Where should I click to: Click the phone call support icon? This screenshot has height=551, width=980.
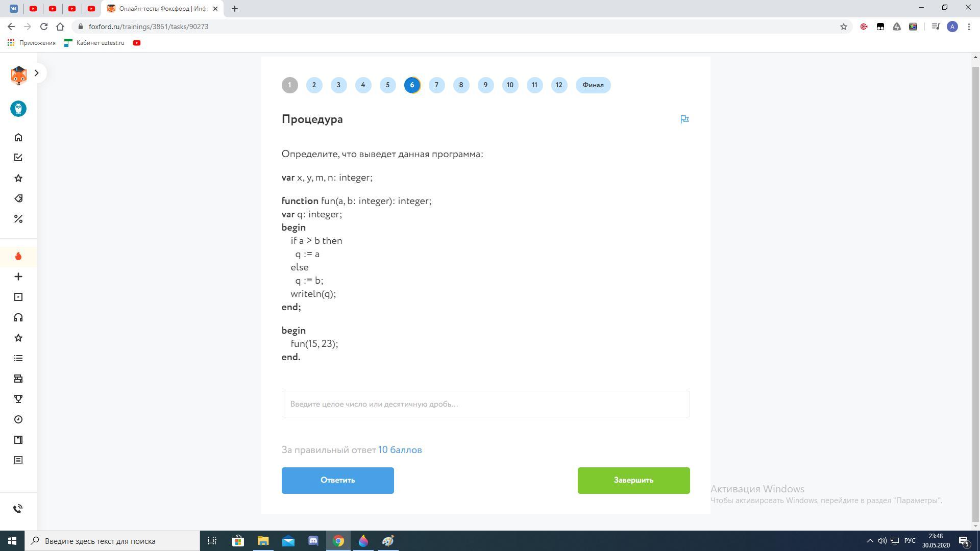[x=18, y=509]
